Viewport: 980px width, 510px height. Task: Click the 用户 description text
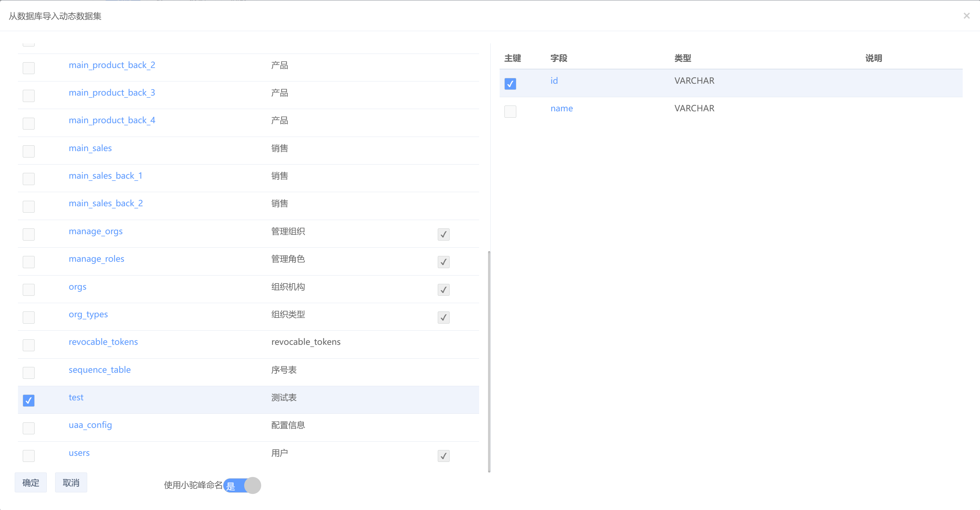[280, 453]
